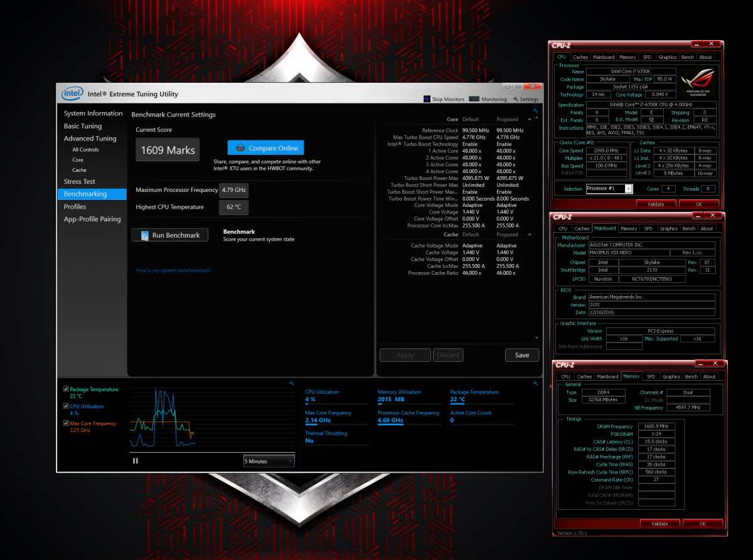The height and width of the screenshot is (560, 753).
Task: Click Validate in the top CPU-Z window
Action: 655,204
